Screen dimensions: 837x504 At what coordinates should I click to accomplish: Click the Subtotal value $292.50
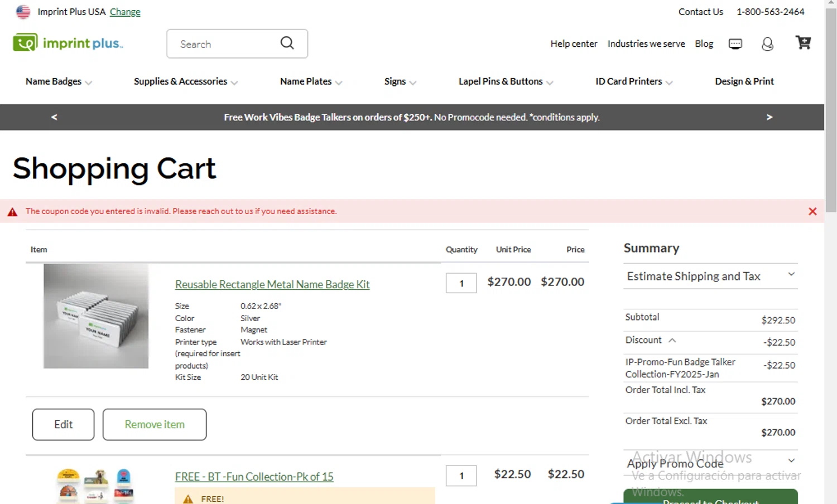(778, 320)
